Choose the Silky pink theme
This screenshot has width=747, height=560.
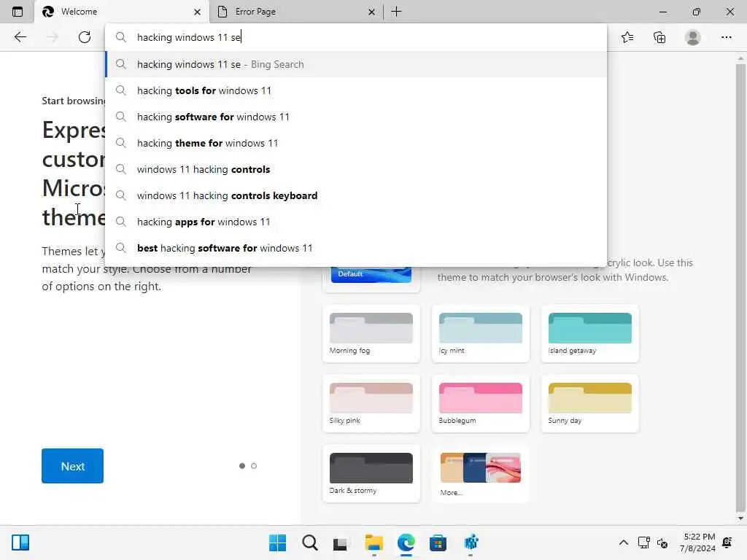pyautogui.click(x=371, y=404)
